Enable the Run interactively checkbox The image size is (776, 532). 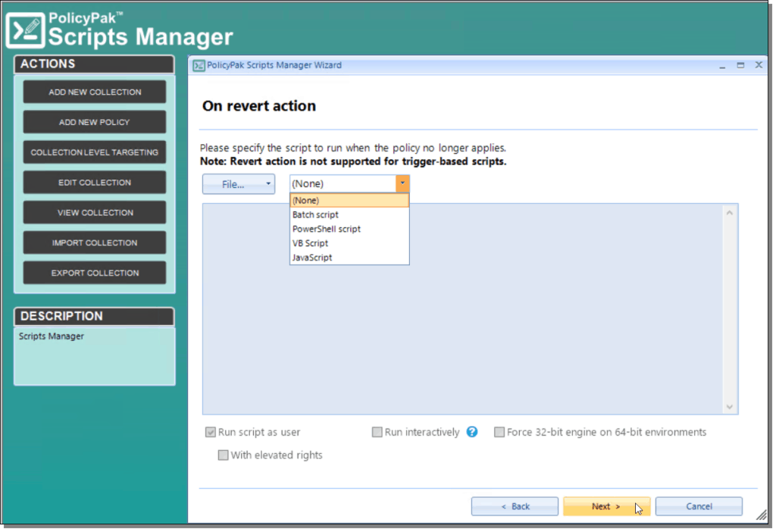[x=377, y=431]
